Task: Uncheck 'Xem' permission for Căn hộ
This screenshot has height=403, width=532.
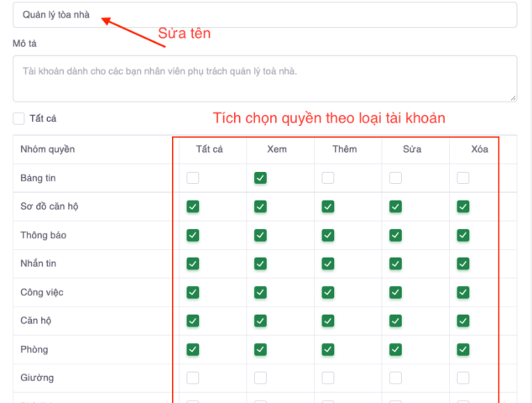Action: 260,321
